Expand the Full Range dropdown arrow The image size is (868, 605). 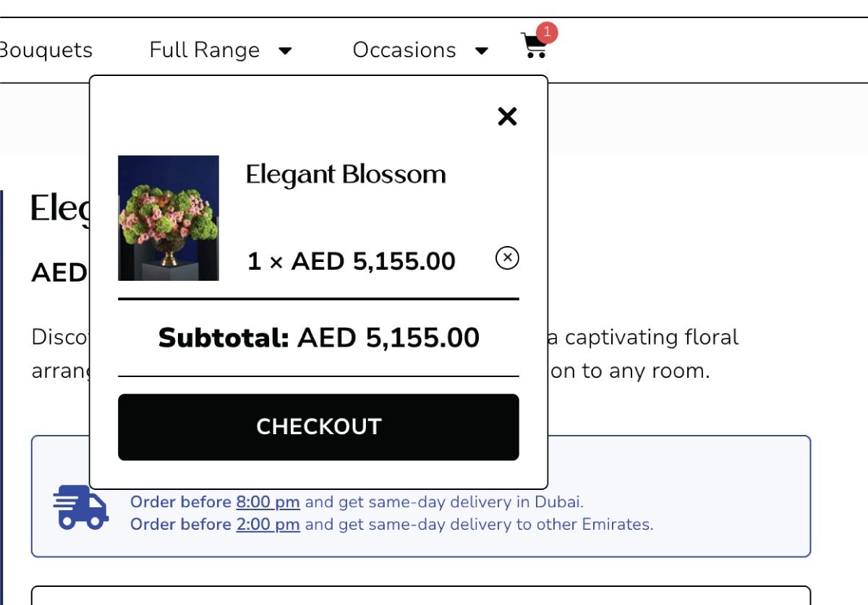coord(286,51)
